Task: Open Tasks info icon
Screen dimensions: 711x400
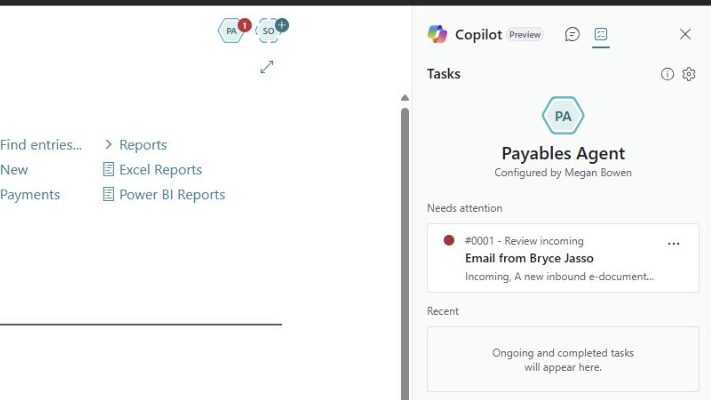Action: click(667, 74)
